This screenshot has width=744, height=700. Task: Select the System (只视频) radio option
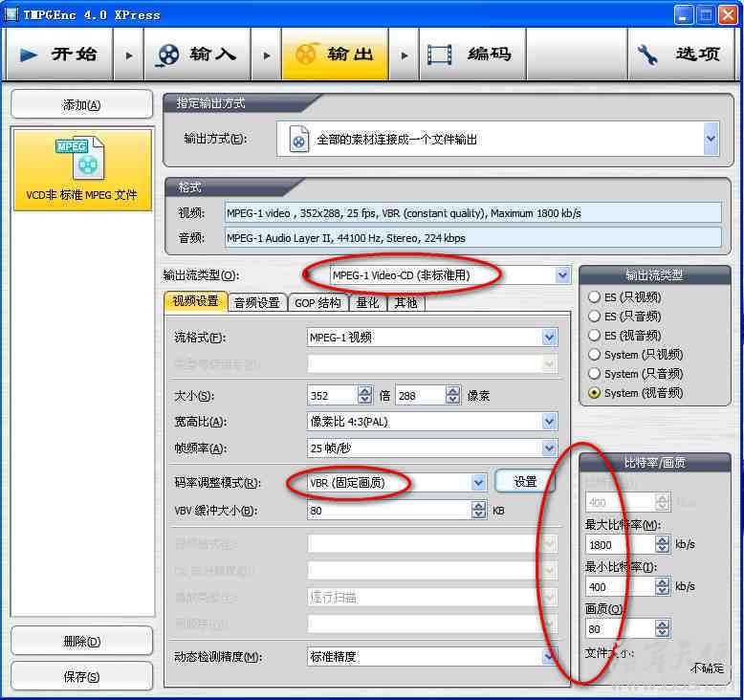635,355
